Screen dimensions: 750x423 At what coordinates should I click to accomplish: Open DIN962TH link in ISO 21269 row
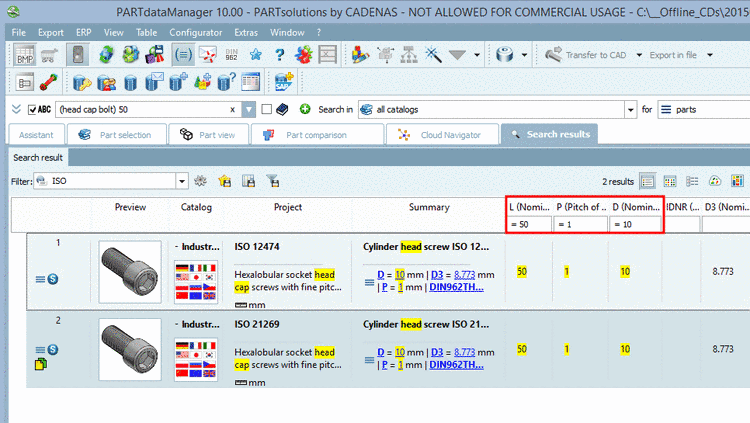pyautogui.click(x=456, y=365)
